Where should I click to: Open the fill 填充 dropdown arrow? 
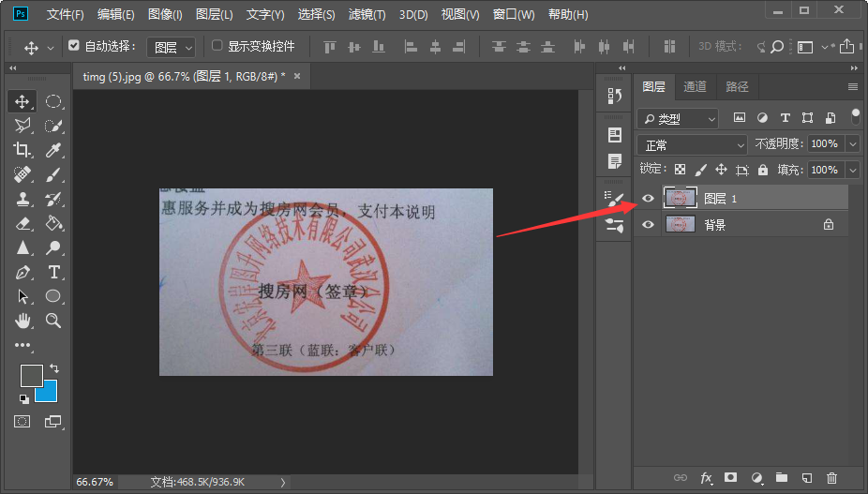[x=853, y=170]
